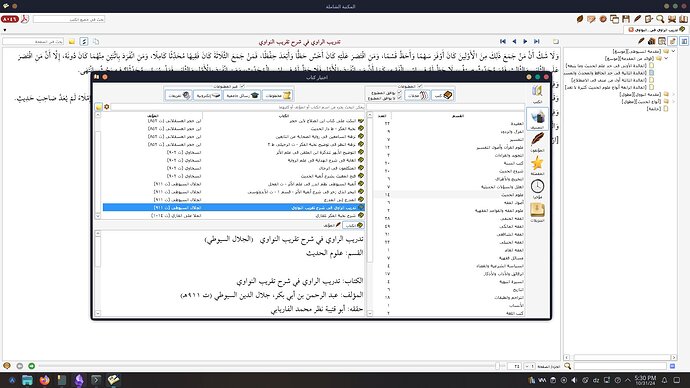The width and height of the screenshot is (690, 388).
Task: Click the index search icon above tree panel
Action: (x=662, y=41)
